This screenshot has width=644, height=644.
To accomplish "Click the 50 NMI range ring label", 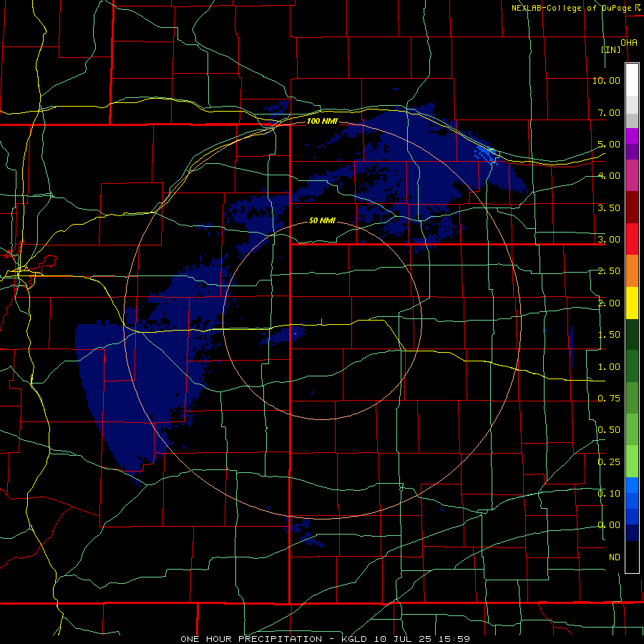I will (x=322, y=221).
